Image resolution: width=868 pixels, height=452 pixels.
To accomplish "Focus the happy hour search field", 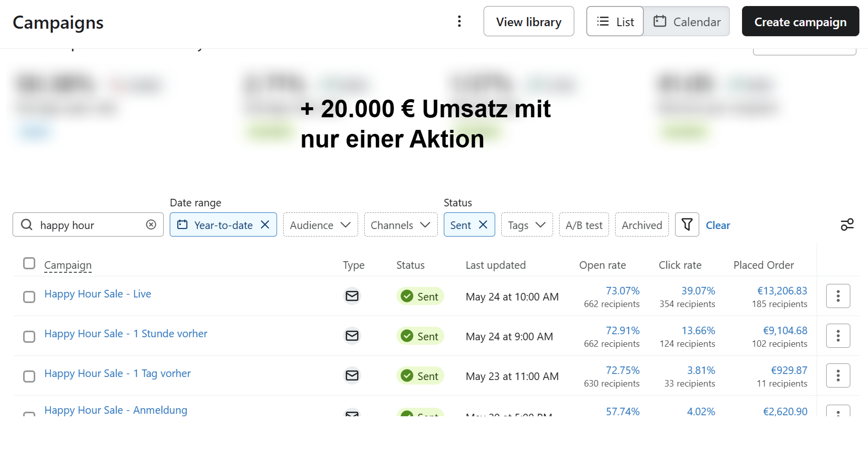I will tap(91, 225).
